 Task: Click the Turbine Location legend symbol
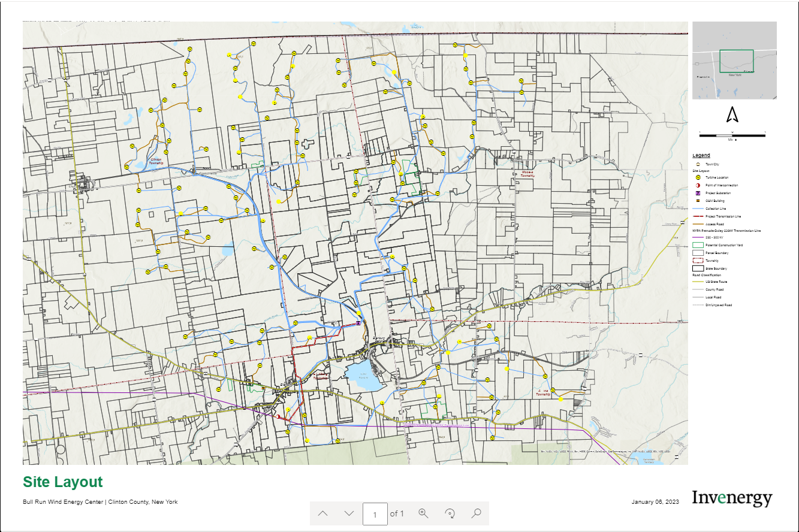(x=698, y=177)
